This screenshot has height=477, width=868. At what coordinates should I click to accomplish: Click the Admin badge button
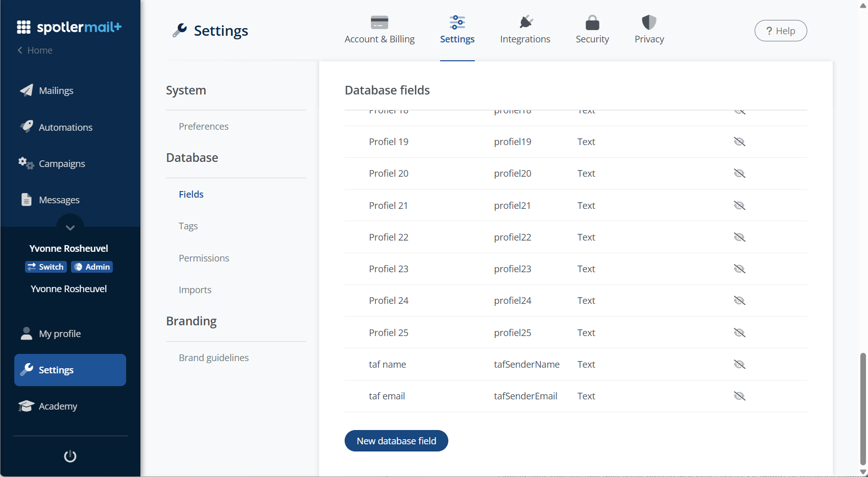92,267
